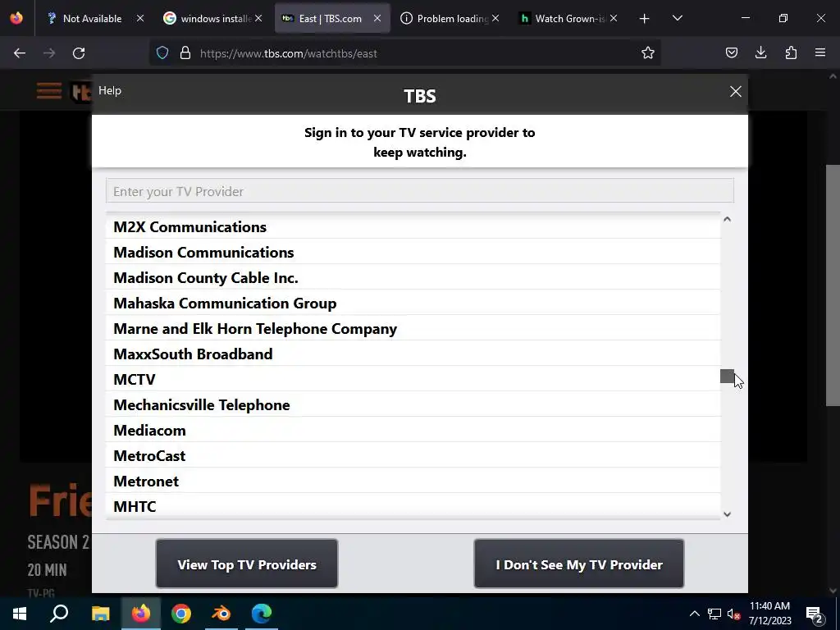
Task: Choose MCTV provider
Action: point(413,379)
